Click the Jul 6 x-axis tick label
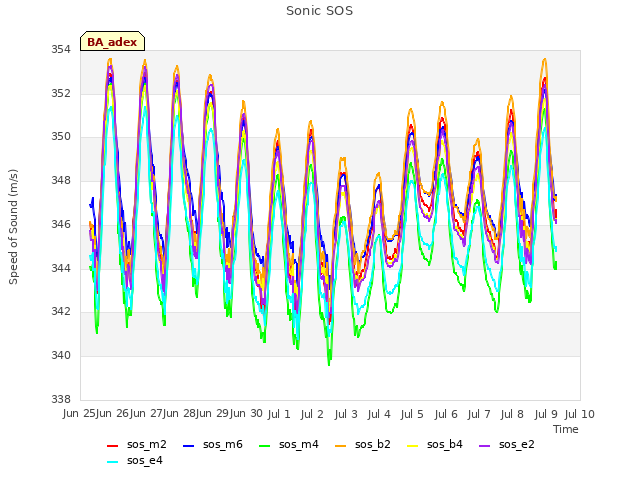Screen dimensions: 640x480 [446, 414]
